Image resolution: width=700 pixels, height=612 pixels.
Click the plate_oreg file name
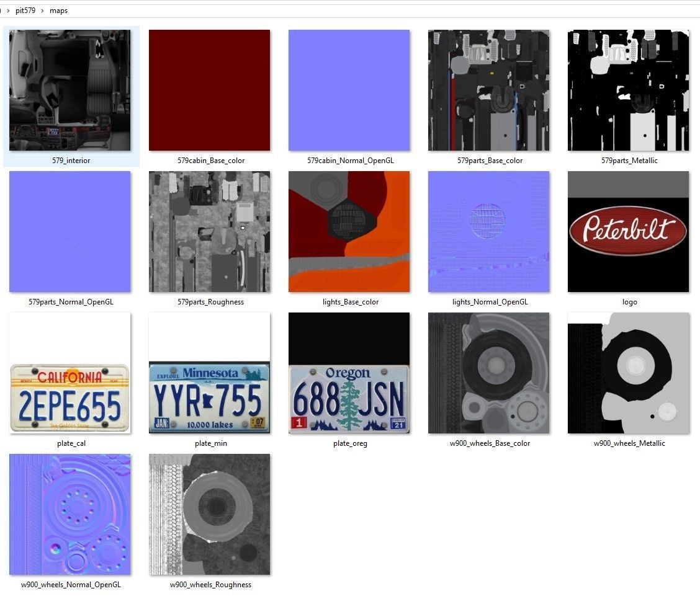coord(350,443)
